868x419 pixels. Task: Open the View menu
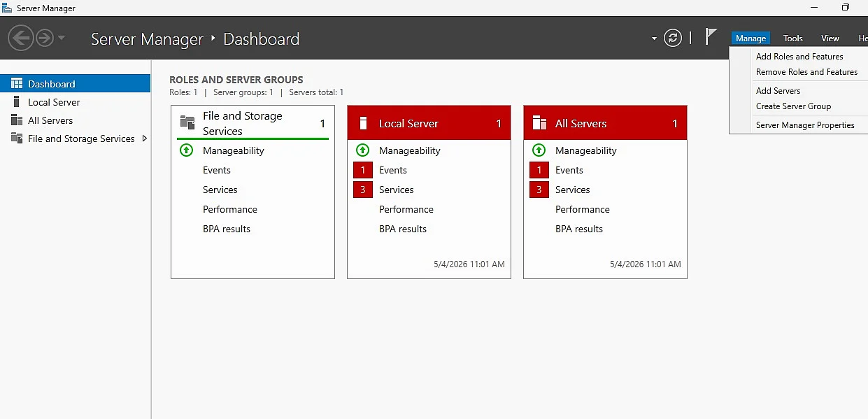pyautogui.click(x=830, y=38)
